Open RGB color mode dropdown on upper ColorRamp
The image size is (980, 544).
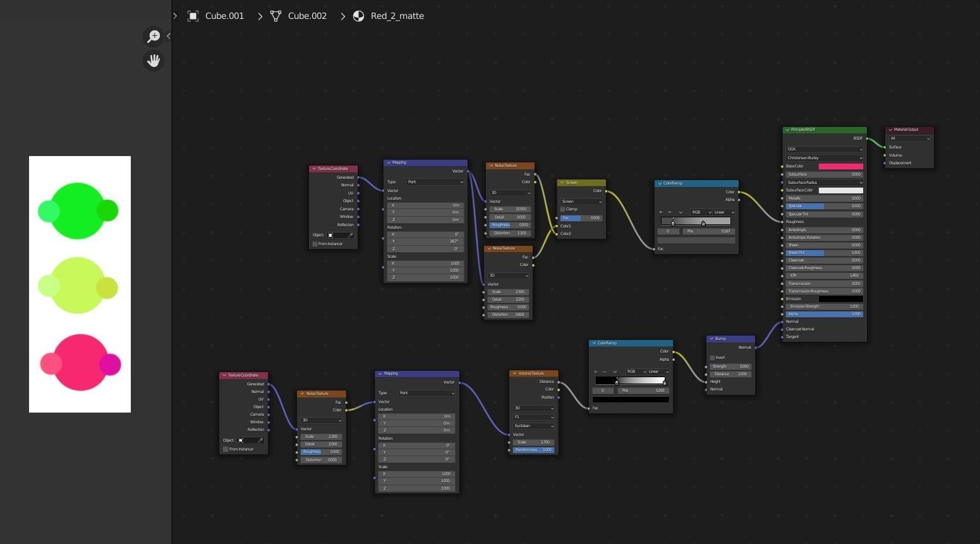click(701, 212)
